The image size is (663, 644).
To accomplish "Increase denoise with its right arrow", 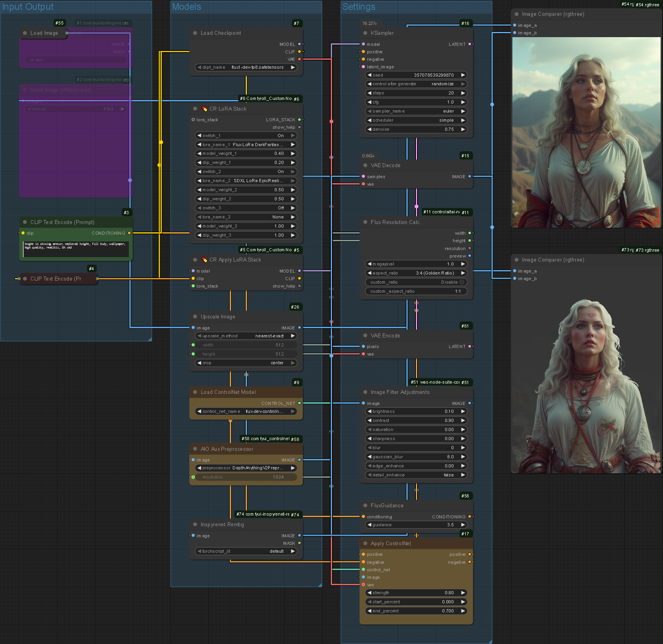I will 463,130.
